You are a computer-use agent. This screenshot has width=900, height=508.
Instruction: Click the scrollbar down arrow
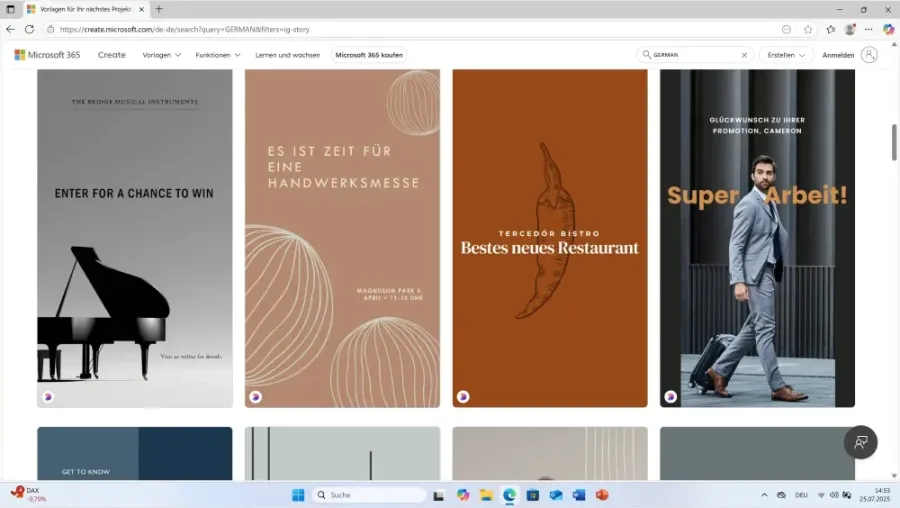pos(894,476)
